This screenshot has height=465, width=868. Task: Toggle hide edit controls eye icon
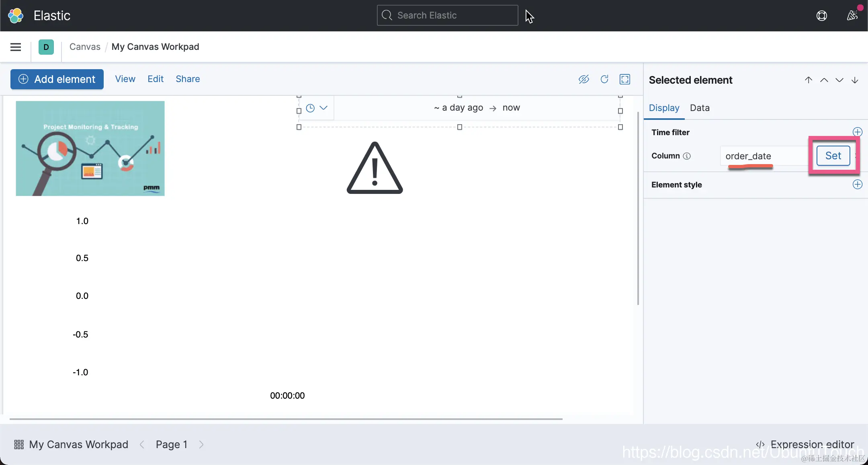point(583,79)
